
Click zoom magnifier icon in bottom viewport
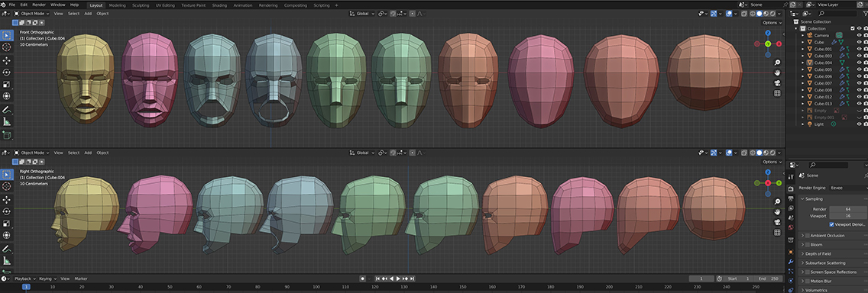[777, 201]
